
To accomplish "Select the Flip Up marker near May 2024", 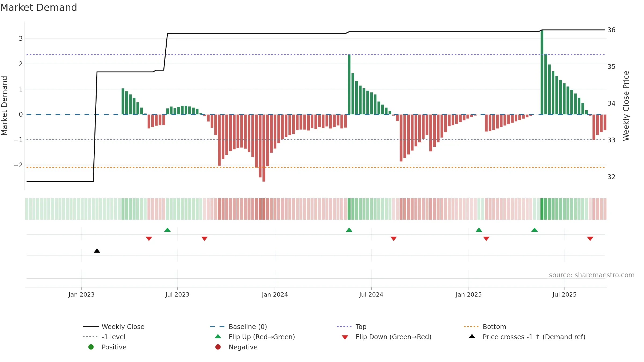I will click(x=349, y=230).
